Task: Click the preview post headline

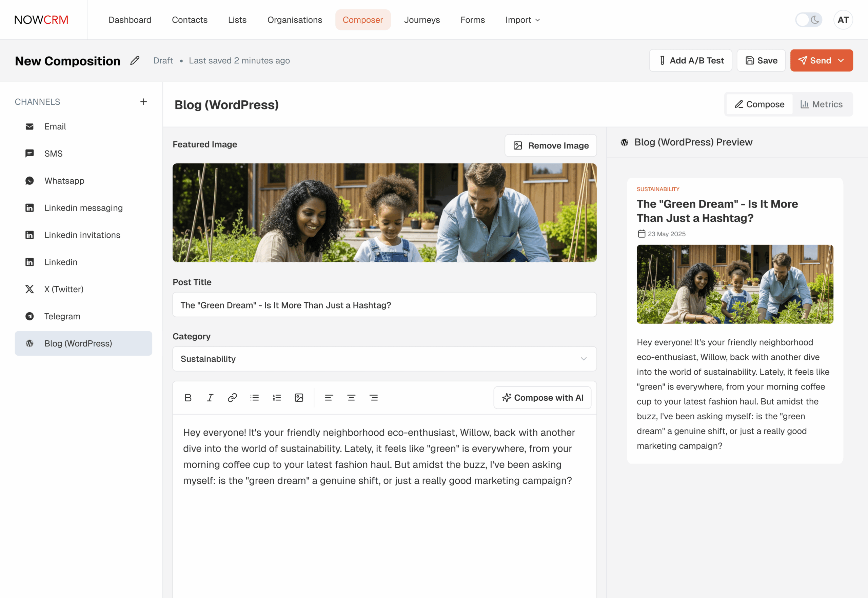Action: coord(717,211)
